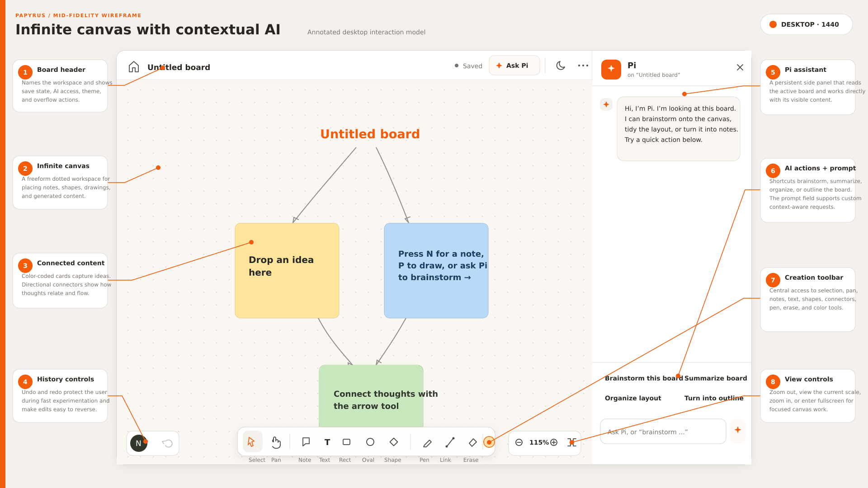Screen dimensions: 868x488
Task: Pick the Erase tool
Action: 472,442
